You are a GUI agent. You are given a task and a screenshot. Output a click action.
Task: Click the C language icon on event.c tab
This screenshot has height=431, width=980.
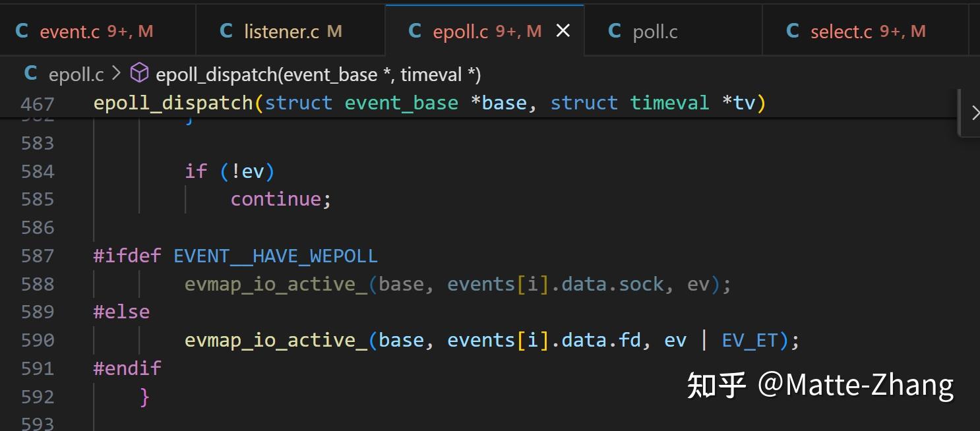pyautogui.click(x=22, y=30)
